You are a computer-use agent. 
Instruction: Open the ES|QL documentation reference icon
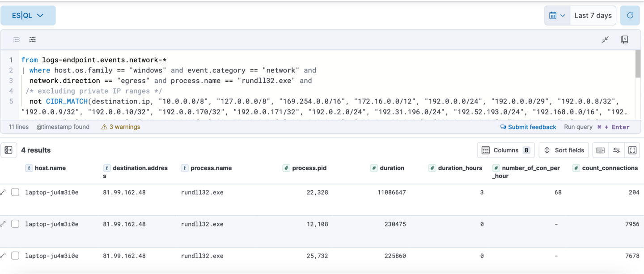coord(625,40)
